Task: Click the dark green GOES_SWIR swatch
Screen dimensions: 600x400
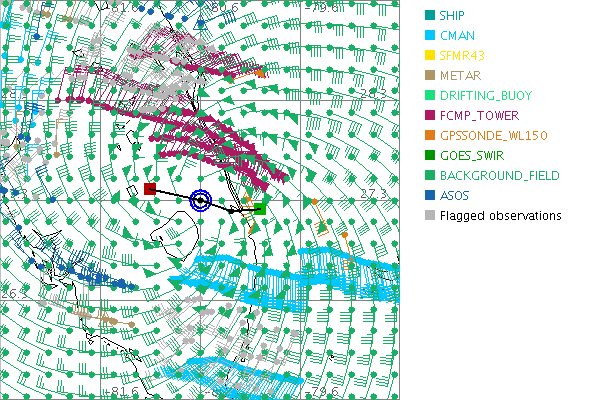Action: [429, 156]
